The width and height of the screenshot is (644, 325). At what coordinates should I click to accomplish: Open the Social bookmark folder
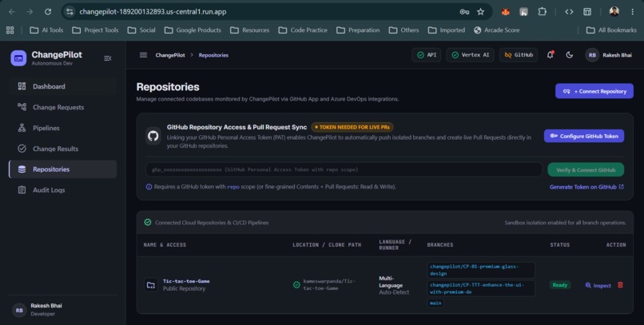(141, 30)
